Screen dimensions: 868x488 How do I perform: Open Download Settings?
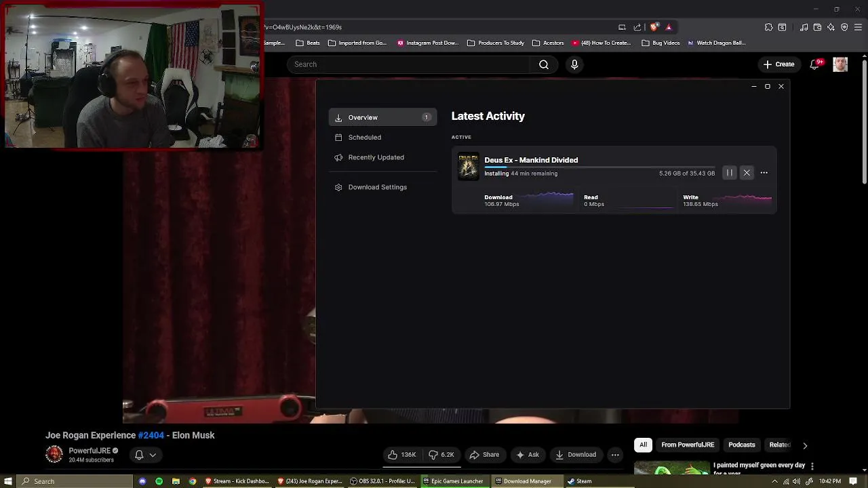(x=377, y=187)
